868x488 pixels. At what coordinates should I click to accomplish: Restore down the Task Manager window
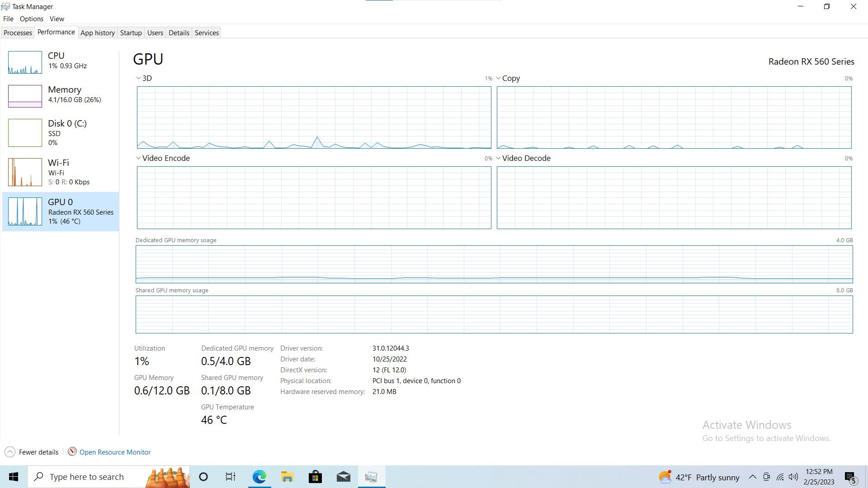[827, 6]
